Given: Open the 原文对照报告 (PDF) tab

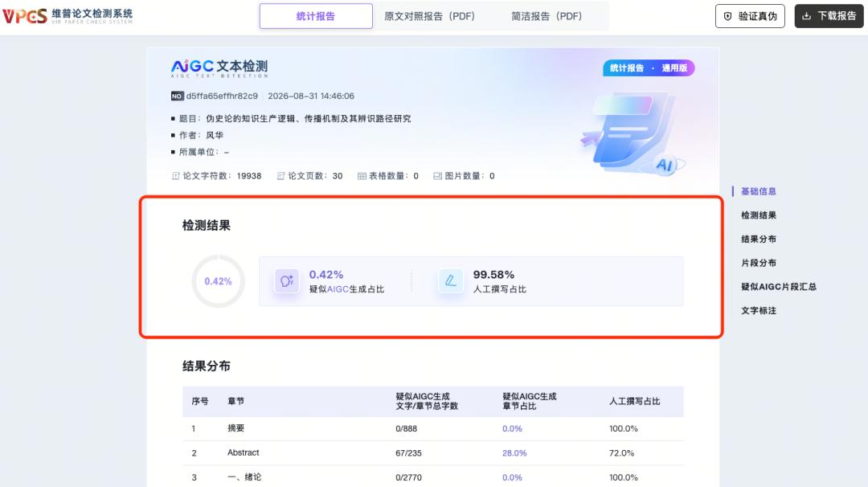Looking at the screenshot, I should click(429, 16).
